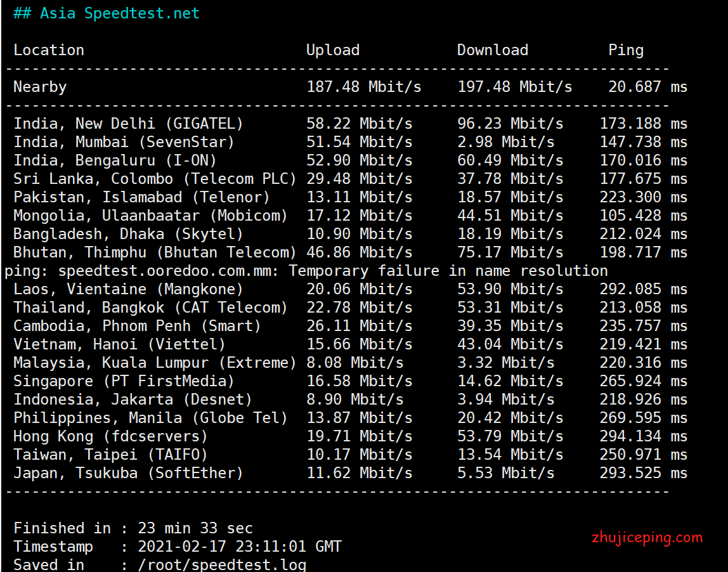
Task: Click 'Sri Lanka, Colombo (Telecom PLC)' text
Action: tap(155, 179)
